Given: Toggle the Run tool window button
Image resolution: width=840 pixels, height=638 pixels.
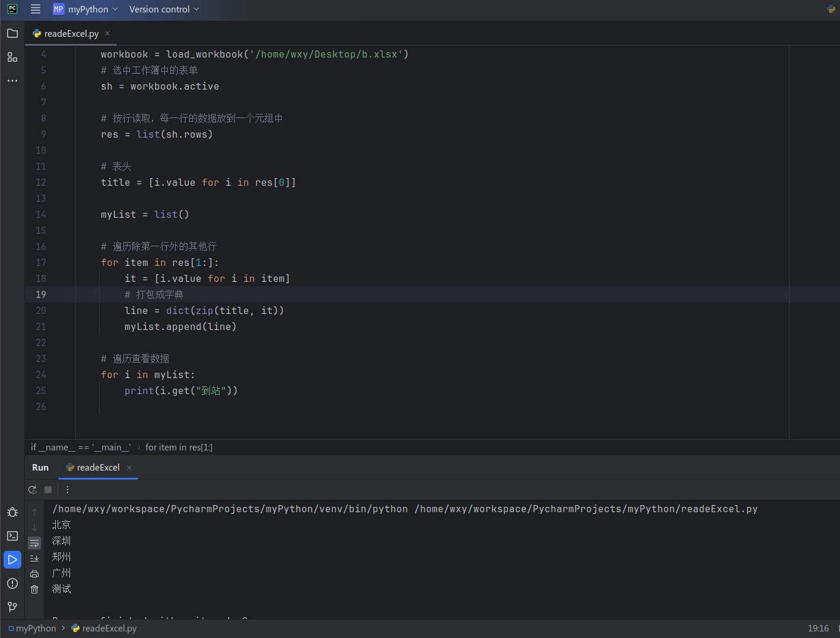Looking at the screenshot, I should (x=12, y=560).
